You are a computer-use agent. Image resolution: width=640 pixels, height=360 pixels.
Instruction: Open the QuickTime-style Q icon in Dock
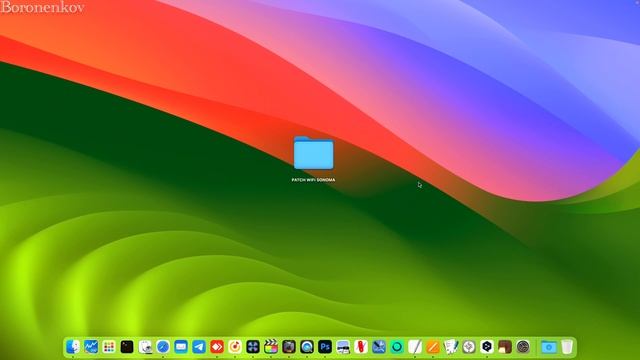(x=307, y=347)
